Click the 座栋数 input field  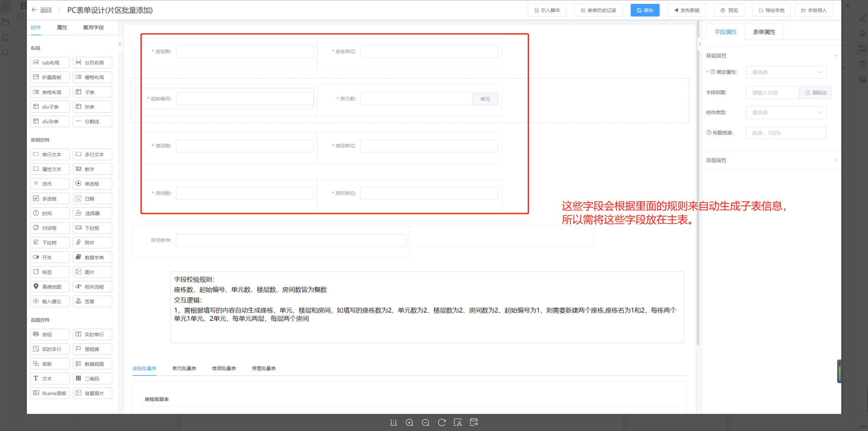[x=244, y=52]
